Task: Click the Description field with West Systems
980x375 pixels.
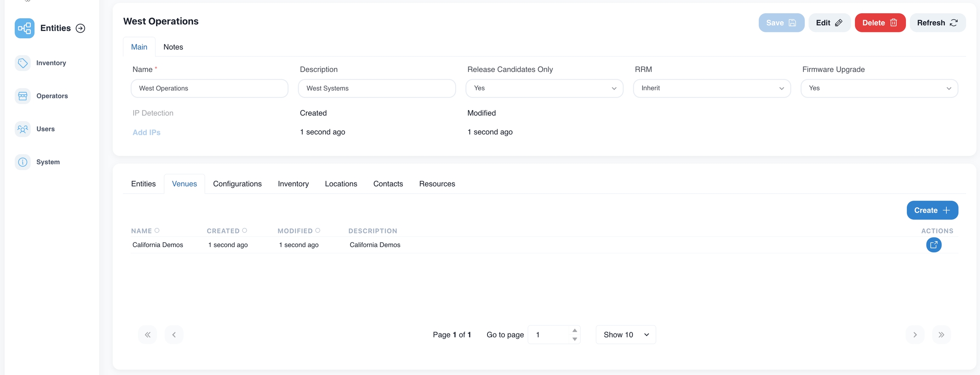Action: pyautogui.click(x=376, y=88)
